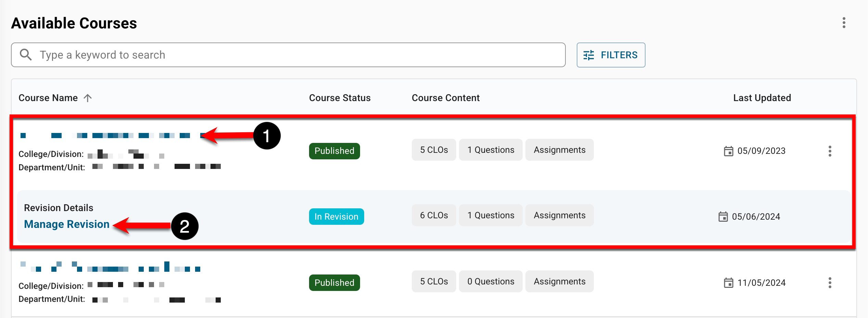The height and width of the screenshot is (318, 868).
Task: Open kebab menu for 05/09/2023 course
Action: tap(830, 151)
